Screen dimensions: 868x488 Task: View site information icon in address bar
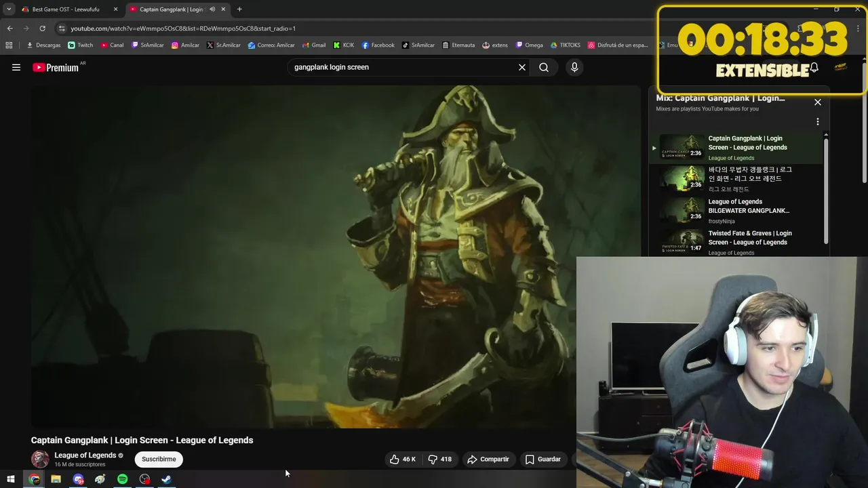coord(62,28)
